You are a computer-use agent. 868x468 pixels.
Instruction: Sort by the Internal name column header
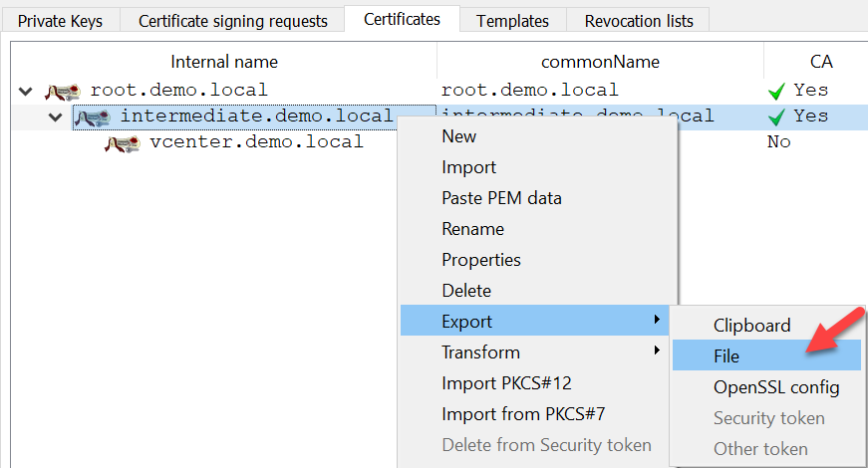tap(224, 62)
